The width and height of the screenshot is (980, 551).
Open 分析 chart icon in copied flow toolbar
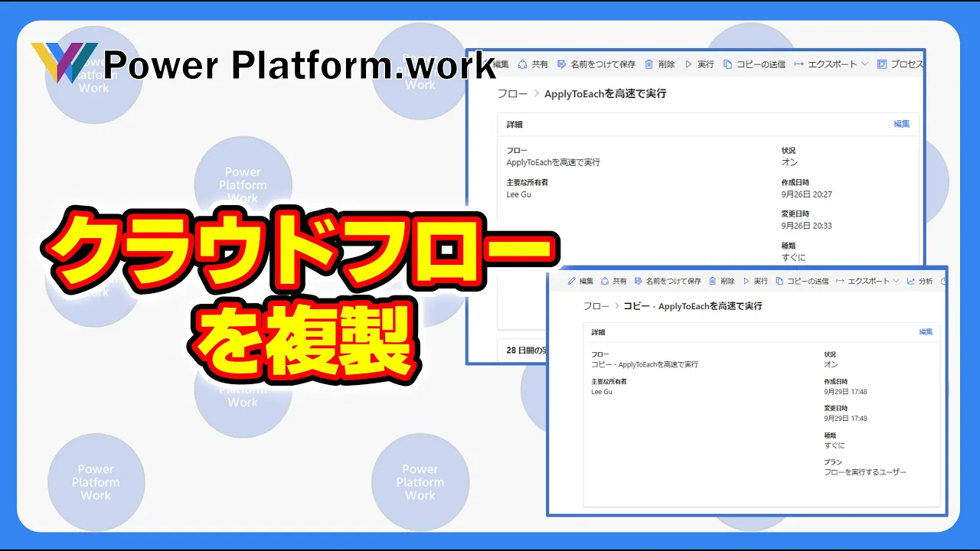911,281
